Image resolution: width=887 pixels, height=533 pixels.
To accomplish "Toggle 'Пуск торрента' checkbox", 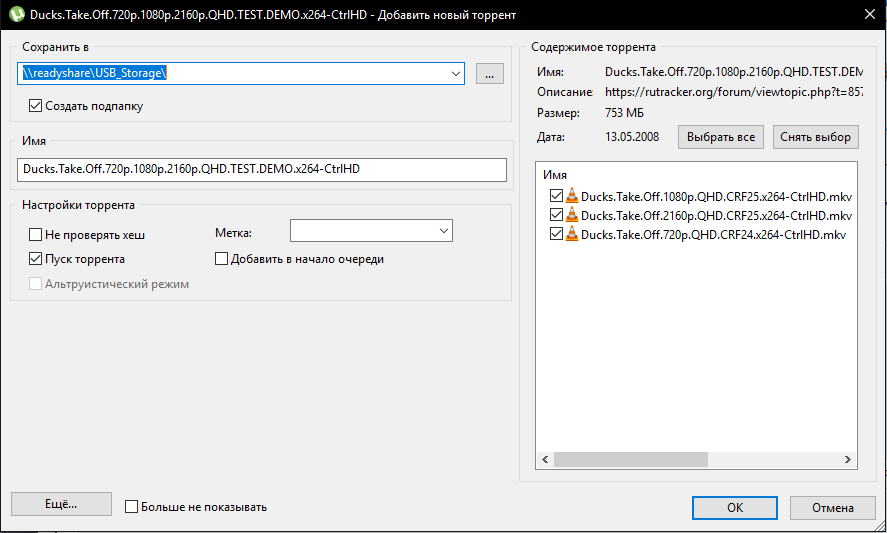I will [37, 259].
